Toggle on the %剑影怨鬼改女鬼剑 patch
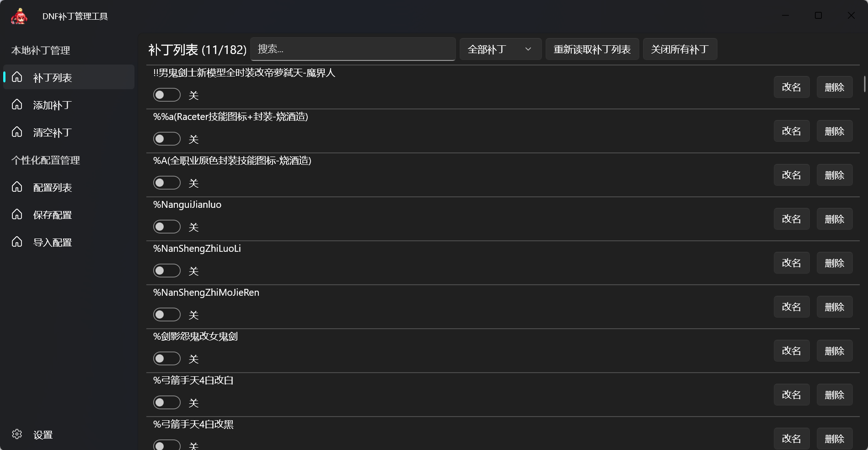The height and width of the screenshot is (450, 868). [x=166, y=358]
